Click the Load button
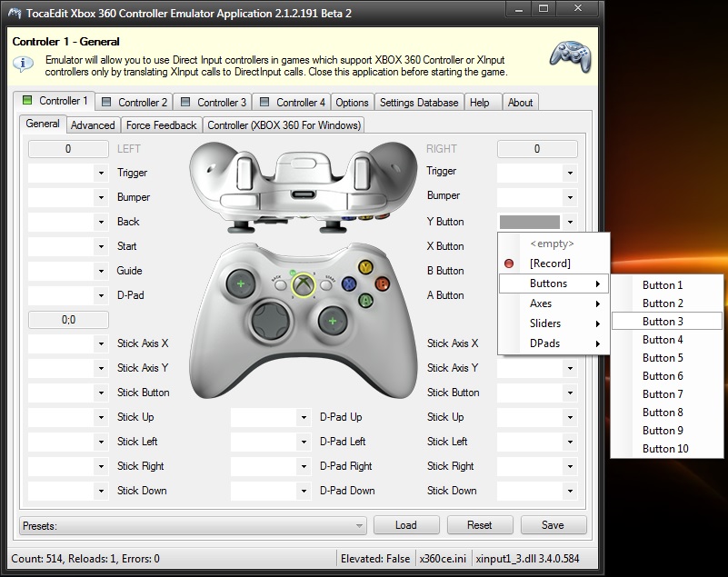This screenshot has width=728, height=577. click(x=406, y=525)
